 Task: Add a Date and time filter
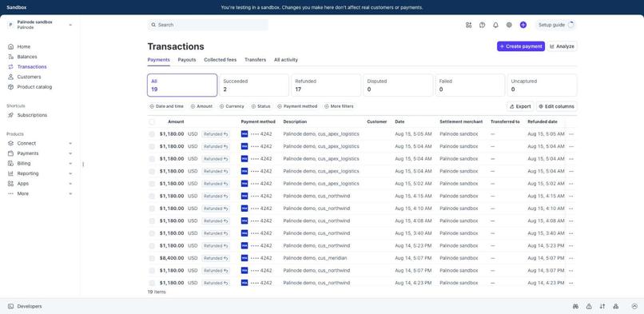point(166,106)
